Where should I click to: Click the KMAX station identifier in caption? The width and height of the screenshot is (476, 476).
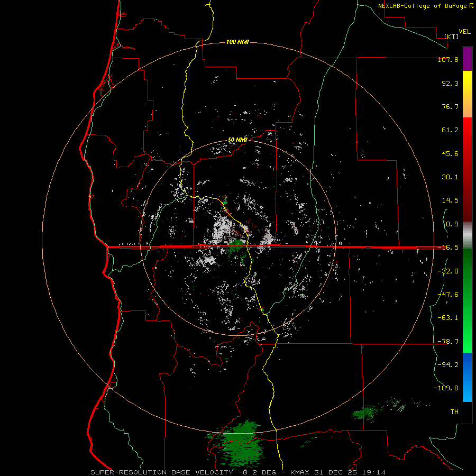(300, 472)
